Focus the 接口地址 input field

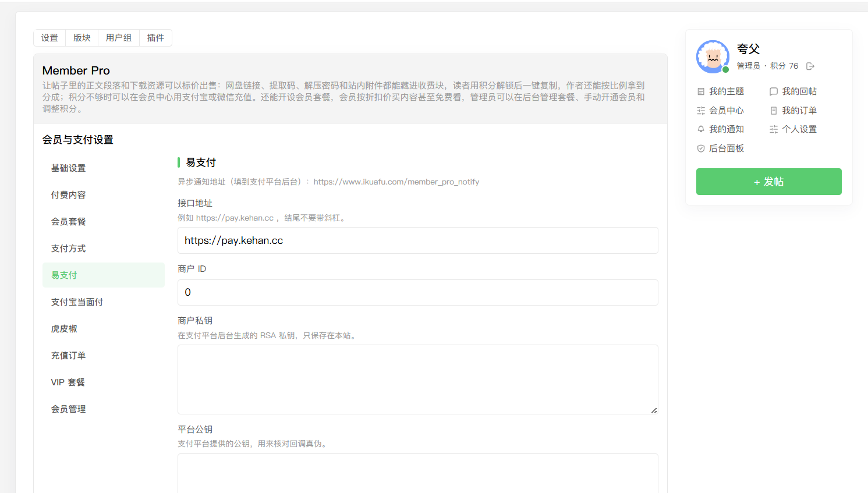point(417,240)
